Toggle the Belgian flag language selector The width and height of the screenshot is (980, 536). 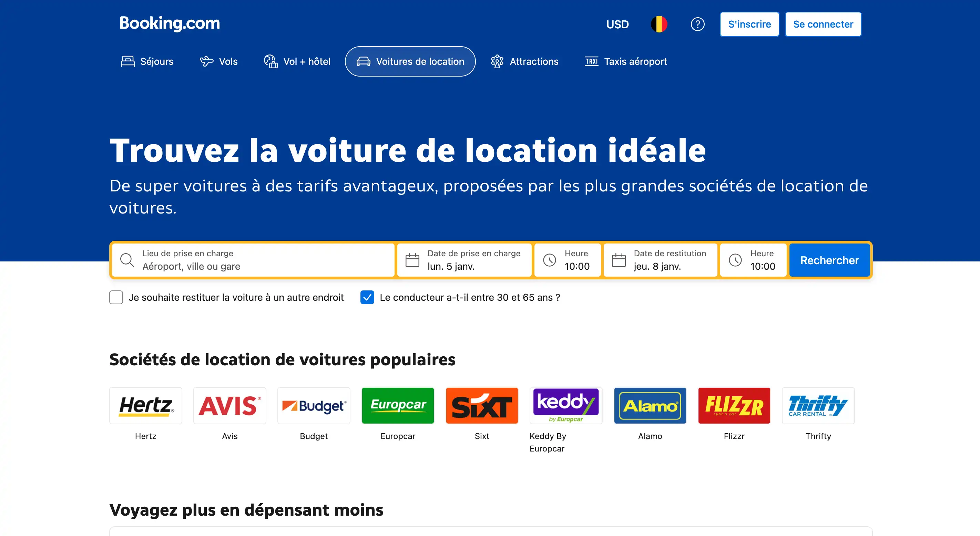coord(659,23)
